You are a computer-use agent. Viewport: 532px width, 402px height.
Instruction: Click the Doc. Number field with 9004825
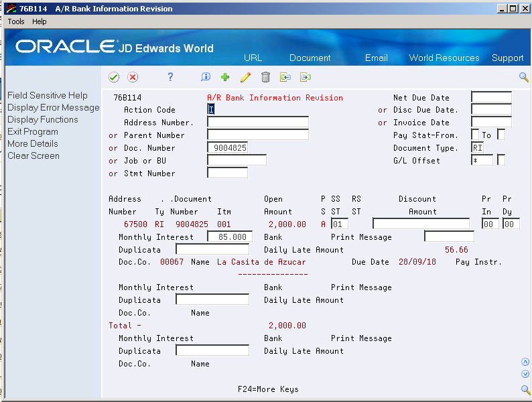[x=227, y=147]
